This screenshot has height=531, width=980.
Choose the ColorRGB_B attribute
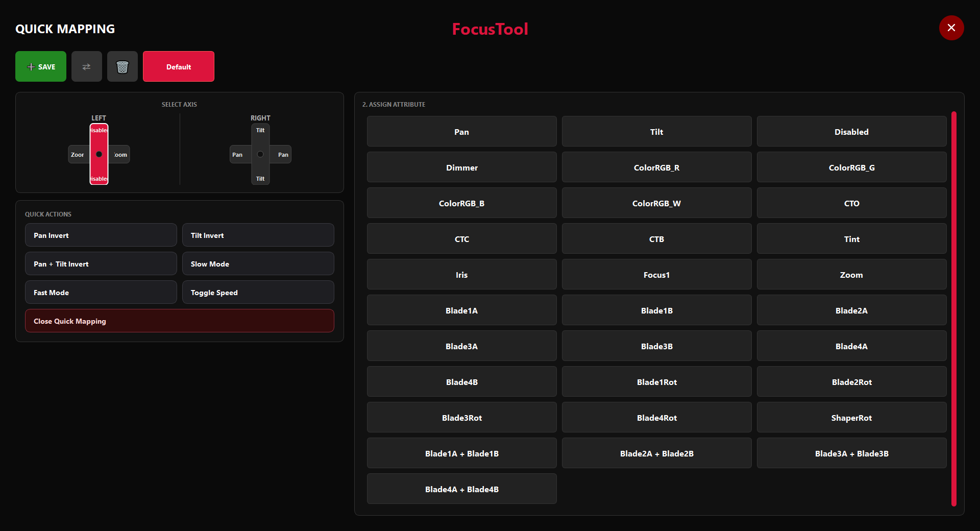click(x=462, y=203)
